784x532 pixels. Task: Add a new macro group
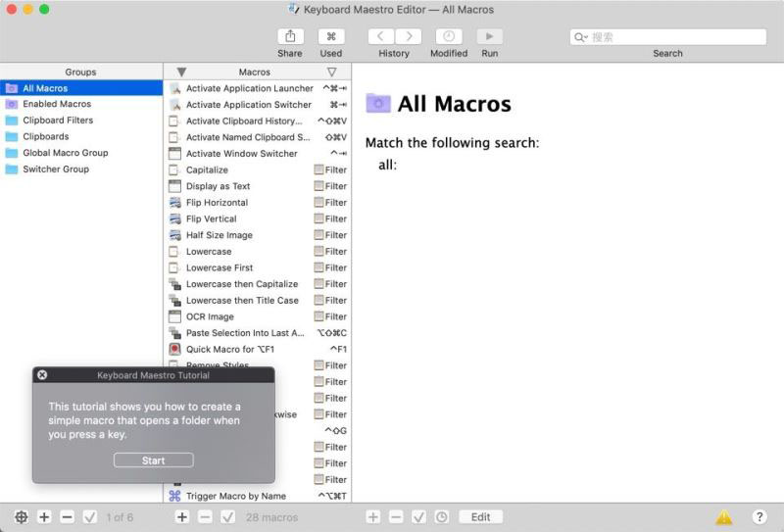coord(44,517)
